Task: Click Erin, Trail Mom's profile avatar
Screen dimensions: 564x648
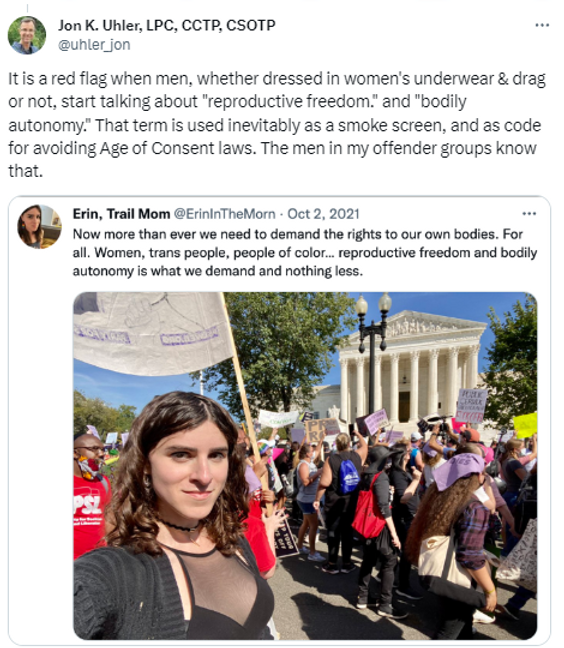Action: pos(39,226)
